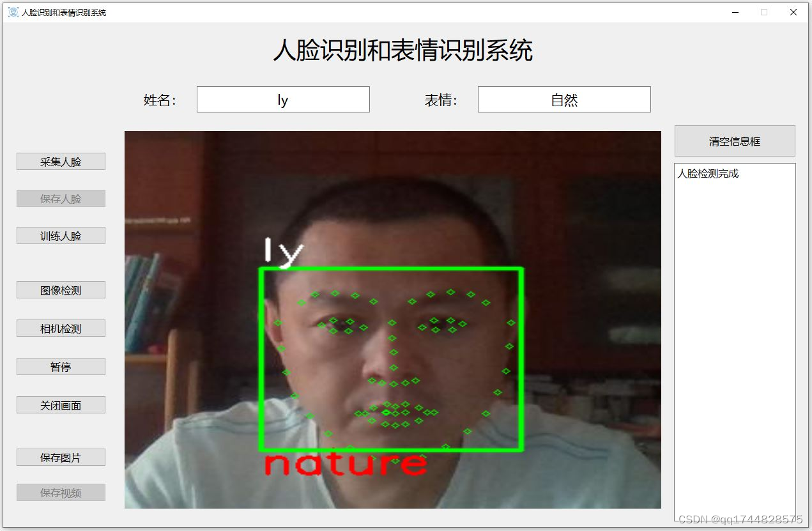Screen dimensions: 812x531
Task: Click 关闭画面 to close the camera view
Action: coord(61,404)
